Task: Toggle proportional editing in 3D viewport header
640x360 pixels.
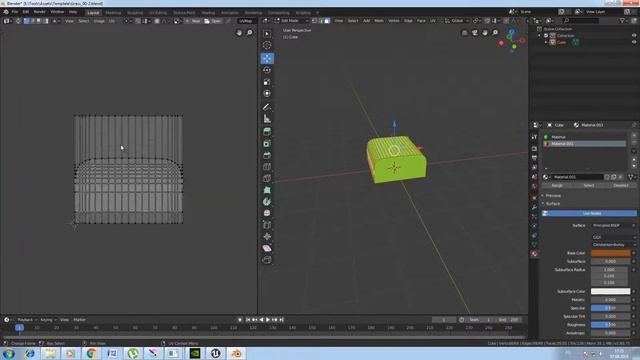Action: [506, 20]
